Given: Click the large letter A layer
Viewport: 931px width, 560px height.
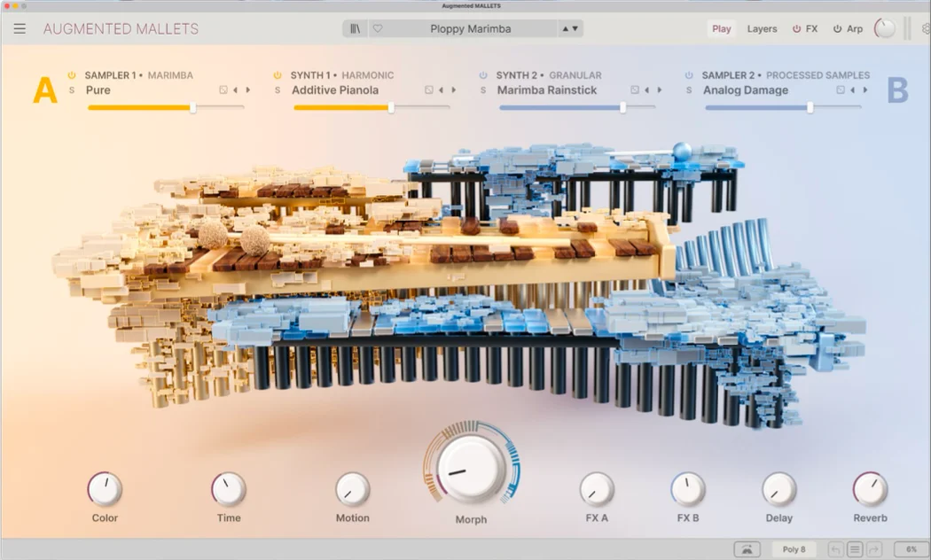Looking at the screenshot, I should point(45,90).
